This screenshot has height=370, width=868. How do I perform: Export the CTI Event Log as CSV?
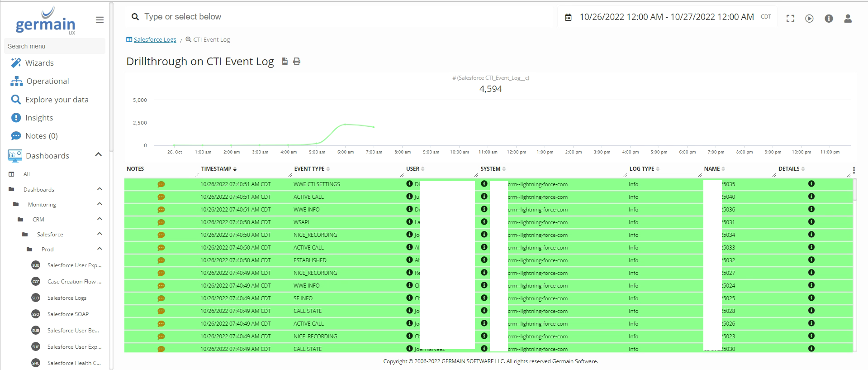click(285, 61)
